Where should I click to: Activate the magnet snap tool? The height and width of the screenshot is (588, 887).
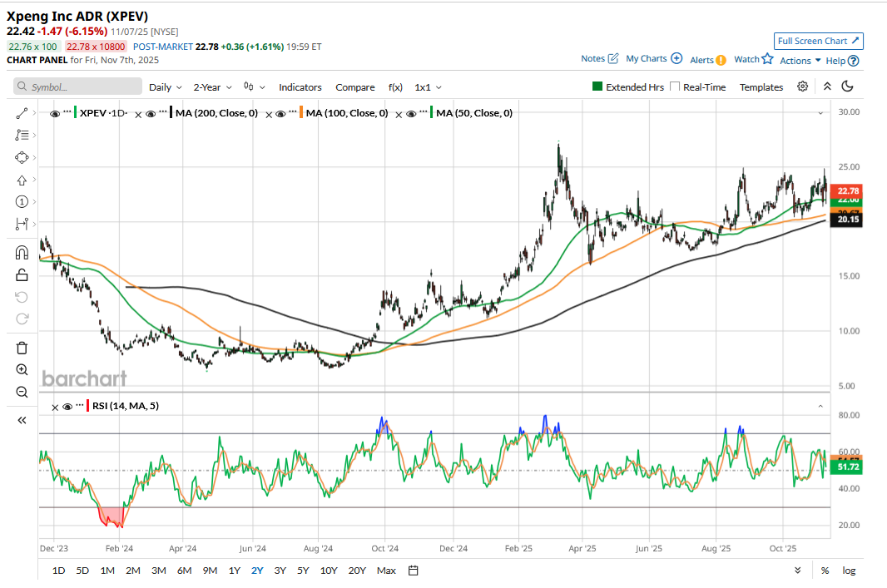(x=22, y=253)
